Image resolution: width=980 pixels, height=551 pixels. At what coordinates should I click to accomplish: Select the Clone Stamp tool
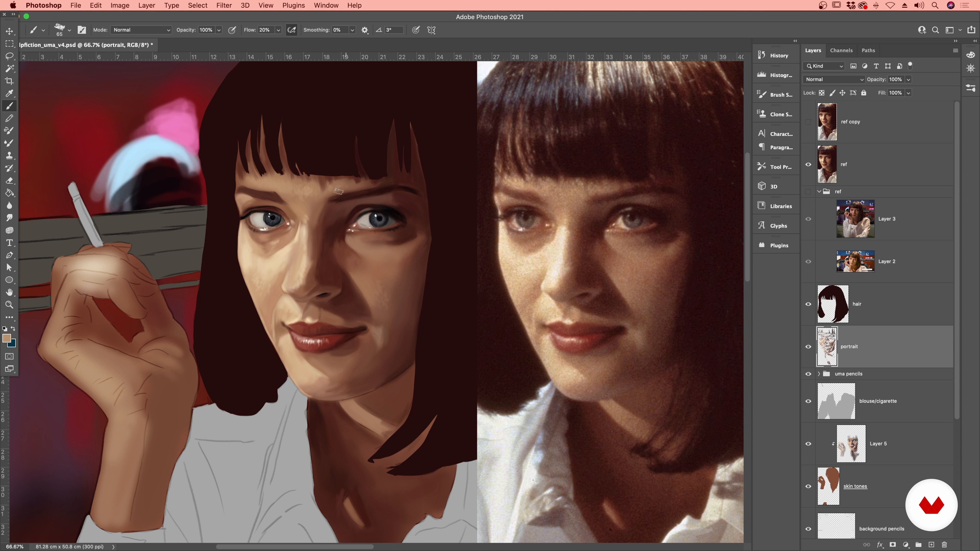tap(9, 156)
